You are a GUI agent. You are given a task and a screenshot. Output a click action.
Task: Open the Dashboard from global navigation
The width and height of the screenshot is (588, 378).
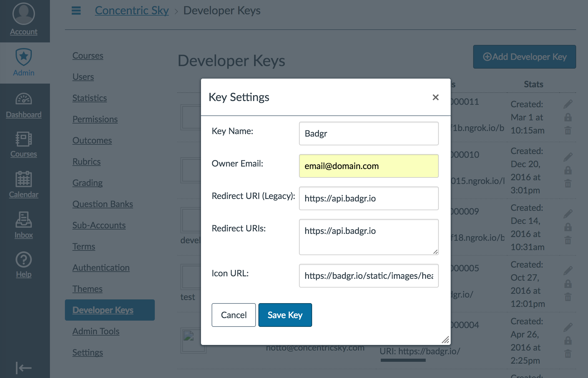[24, 105]
